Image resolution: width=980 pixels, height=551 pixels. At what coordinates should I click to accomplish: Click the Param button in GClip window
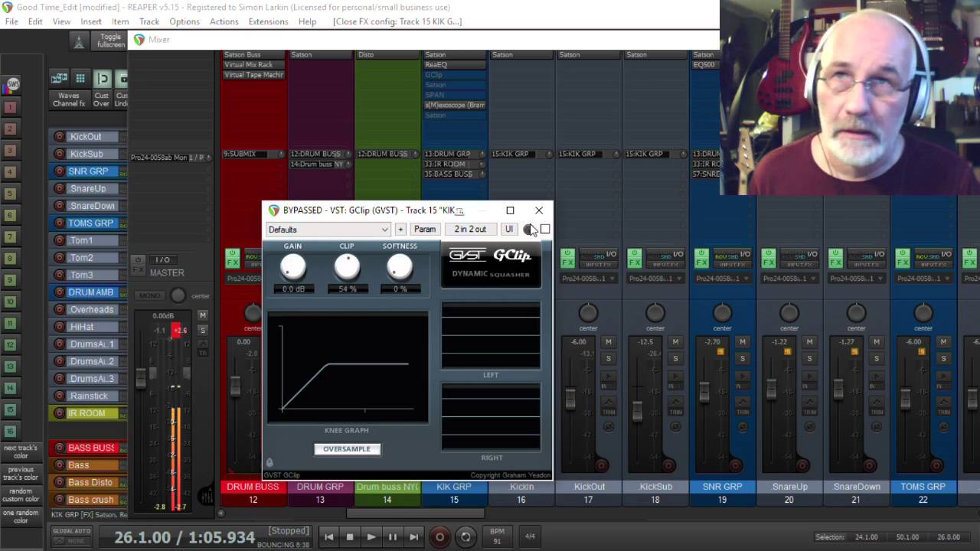tap(424, 230)
